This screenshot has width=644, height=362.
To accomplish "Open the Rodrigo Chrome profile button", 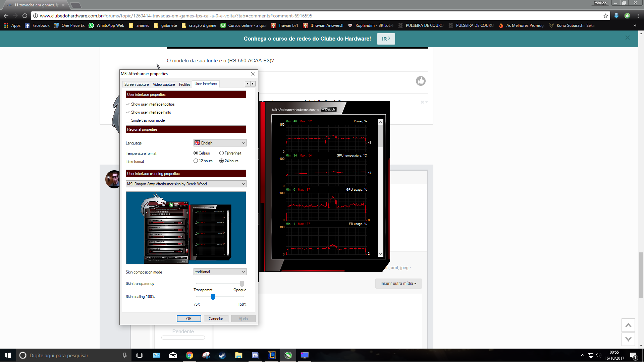I will 600,3.
